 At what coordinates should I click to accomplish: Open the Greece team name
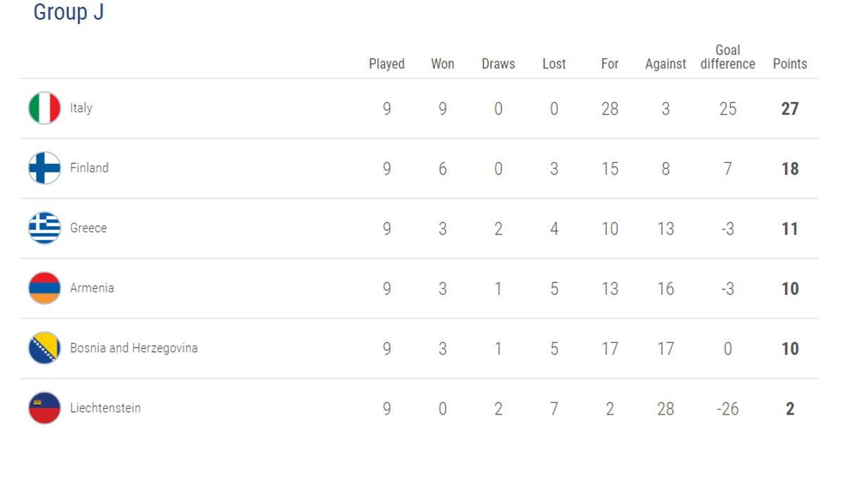click(89, 228)
